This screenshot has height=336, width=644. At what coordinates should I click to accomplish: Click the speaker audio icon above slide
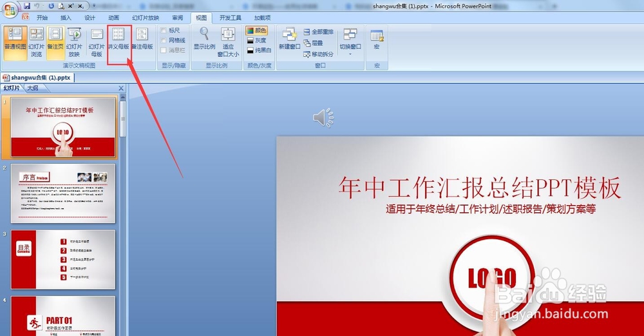(323, 118)
